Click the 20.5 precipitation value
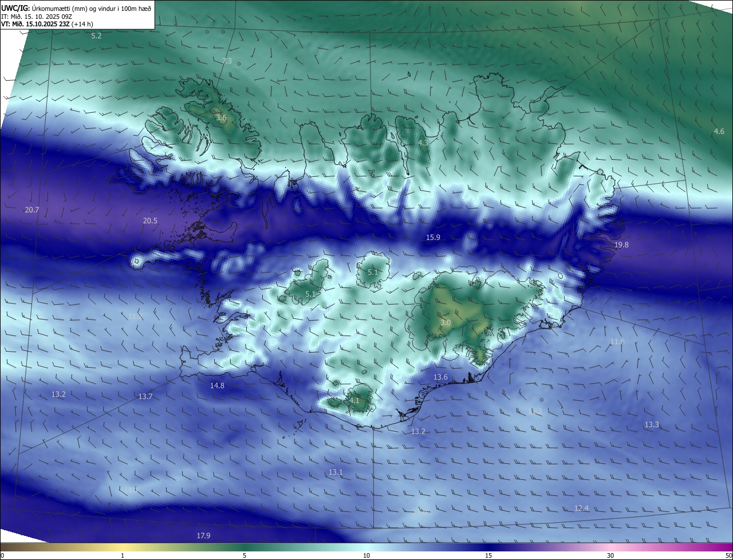 point(150,221)
